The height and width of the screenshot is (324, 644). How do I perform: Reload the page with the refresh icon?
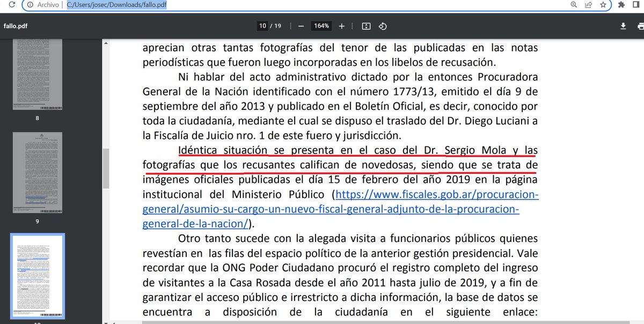tap(11, 5)
